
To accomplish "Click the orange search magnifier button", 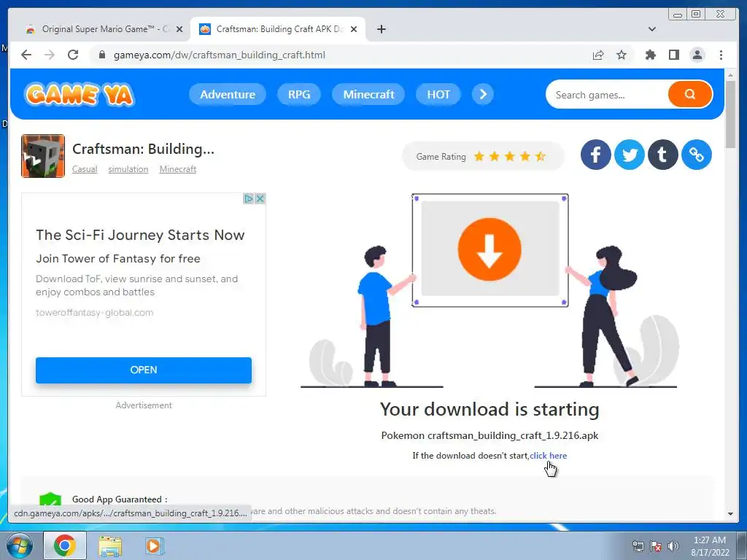I will pos(690,94).
